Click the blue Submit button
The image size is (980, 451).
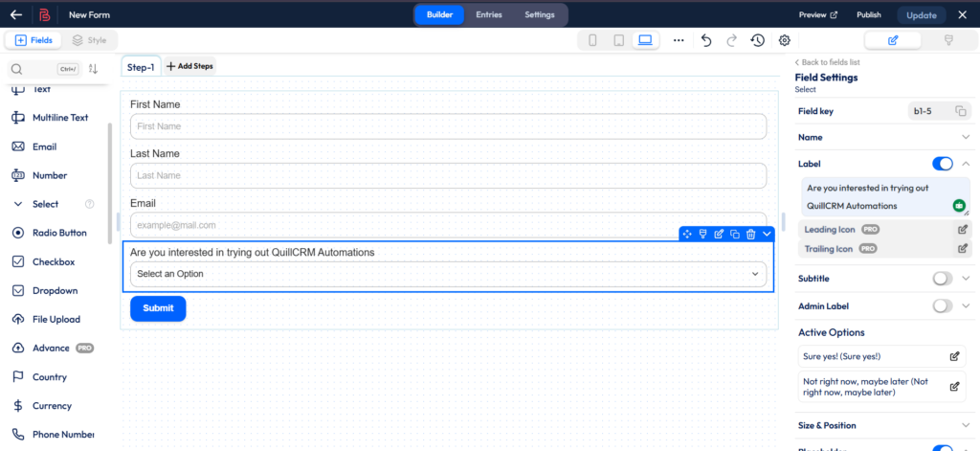(x=158, y=308)
